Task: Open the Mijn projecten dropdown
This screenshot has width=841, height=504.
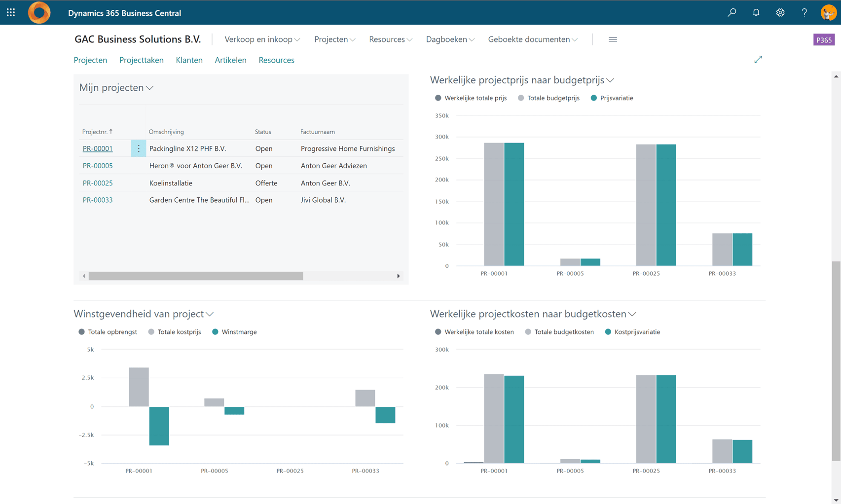Action: (x=116, y=88)
